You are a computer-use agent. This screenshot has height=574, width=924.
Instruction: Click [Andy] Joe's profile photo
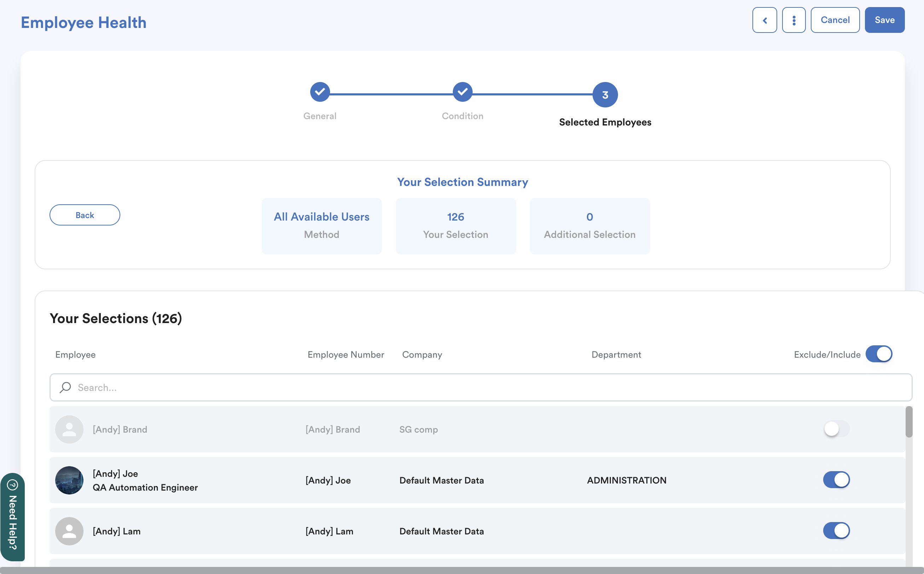[69, 480]
